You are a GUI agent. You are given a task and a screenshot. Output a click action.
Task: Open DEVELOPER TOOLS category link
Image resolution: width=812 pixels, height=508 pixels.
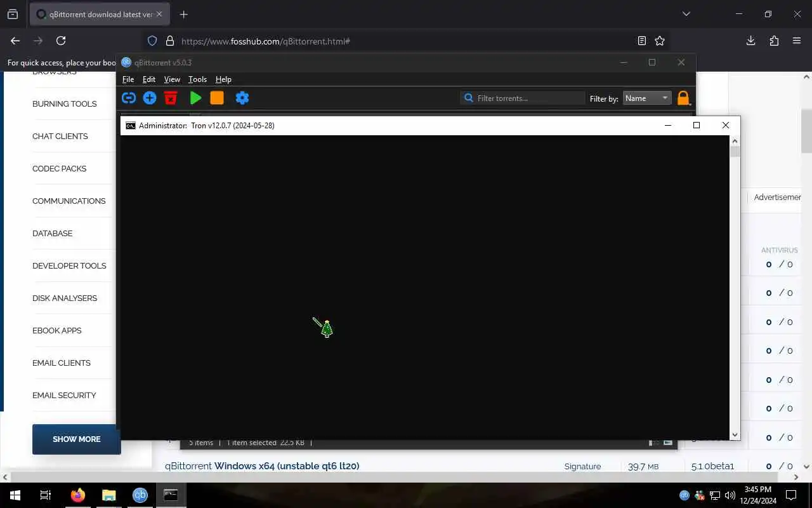tap(69, 265)
